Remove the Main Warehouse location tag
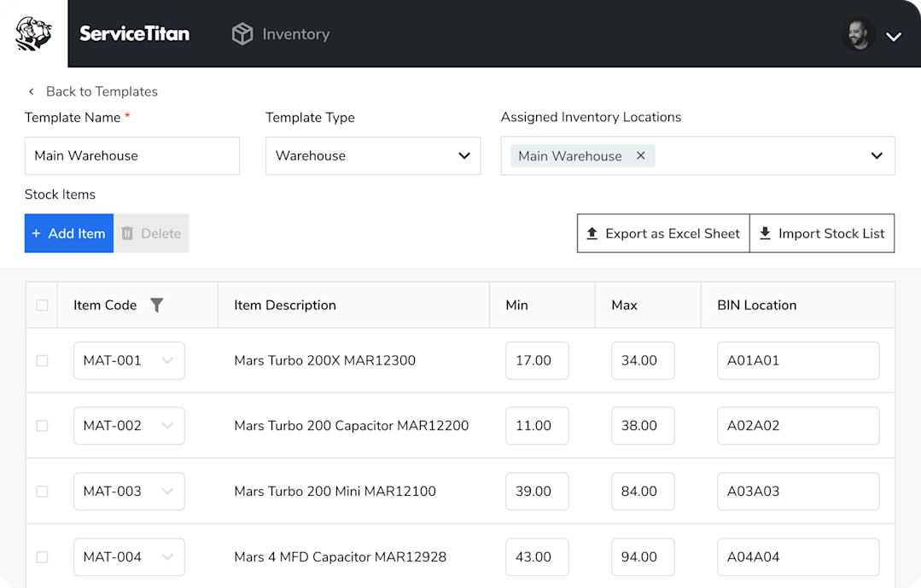This screenshot has width=921, height=588. pos(641,155)
